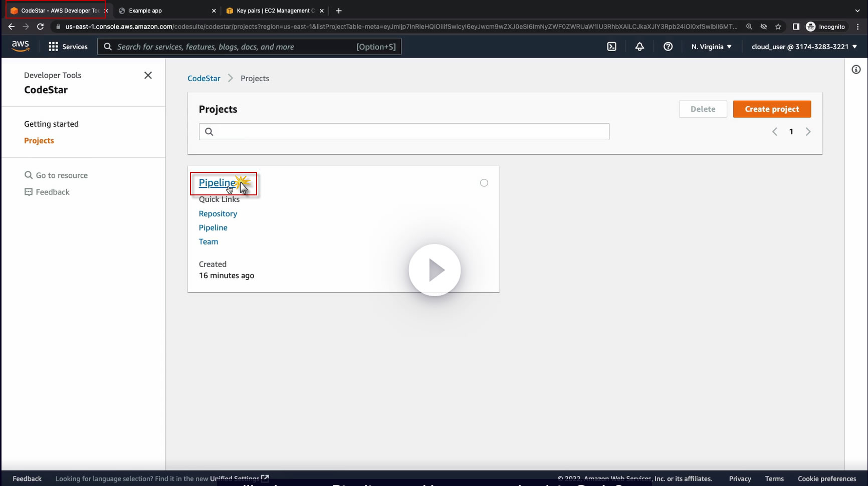
Task: Go to AWS console home logo
Action: click(21, 46)
